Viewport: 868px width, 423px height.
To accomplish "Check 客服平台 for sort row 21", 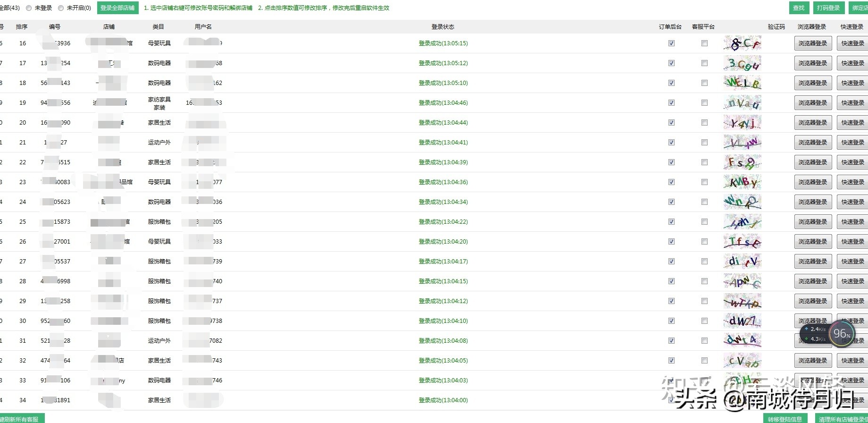I will coord(704,143).
